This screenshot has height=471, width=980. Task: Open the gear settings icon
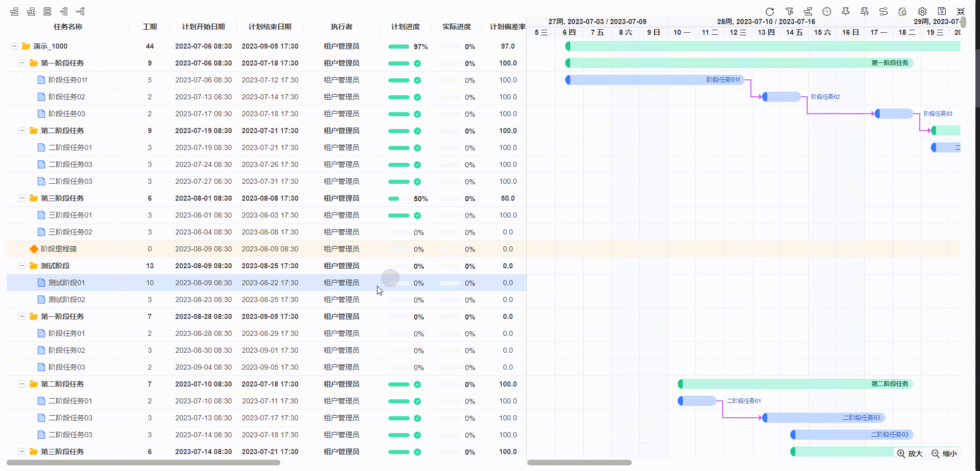(x=922, y=11)
